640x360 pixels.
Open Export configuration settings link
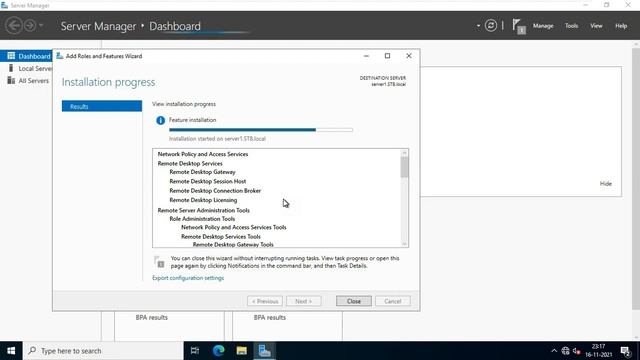click(188, 278)
